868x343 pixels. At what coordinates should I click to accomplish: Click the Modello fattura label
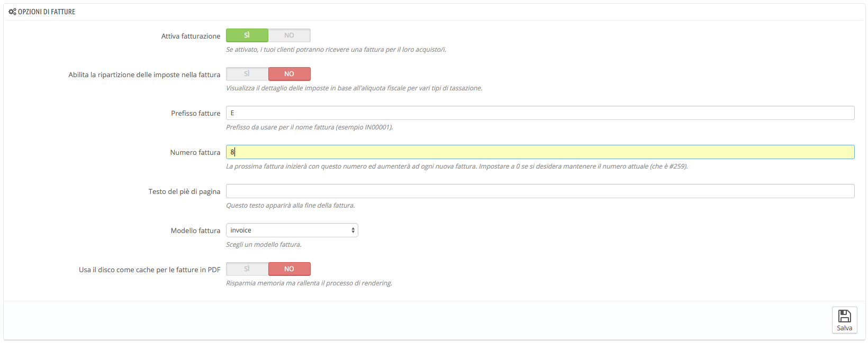point(195,230)
